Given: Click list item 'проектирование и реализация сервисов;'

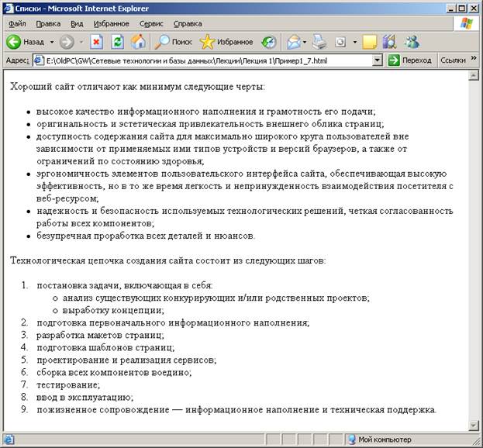Looking at the screenshot, I should 126,360.
